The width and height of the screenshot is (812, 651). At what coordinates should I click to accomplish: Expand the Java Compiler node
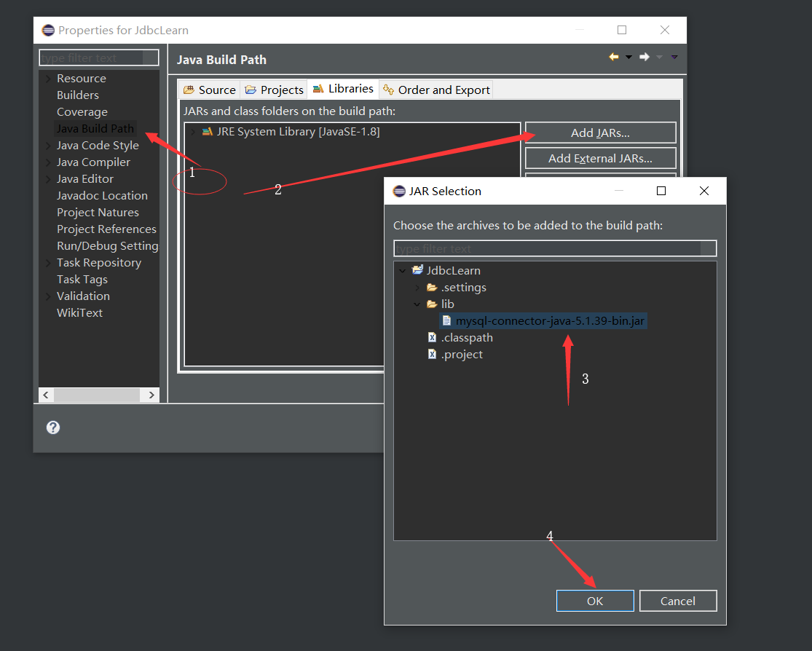click(48, 162)
